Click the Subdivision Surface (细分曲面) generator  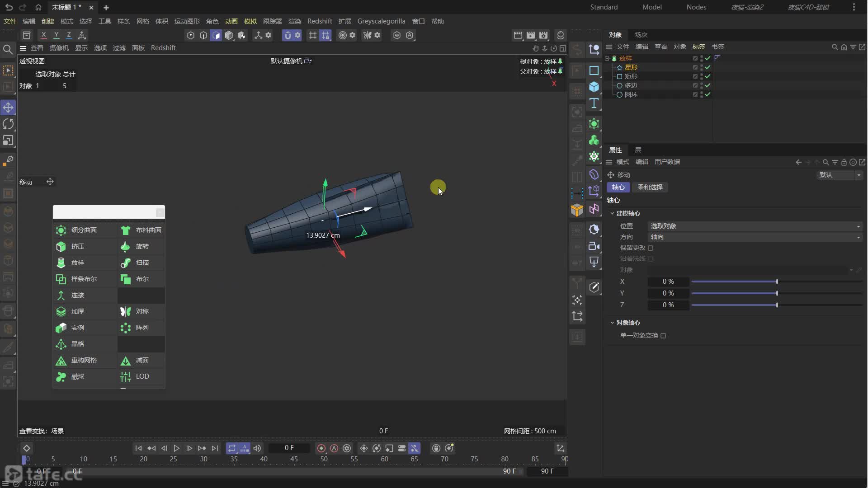click(85, 230)
